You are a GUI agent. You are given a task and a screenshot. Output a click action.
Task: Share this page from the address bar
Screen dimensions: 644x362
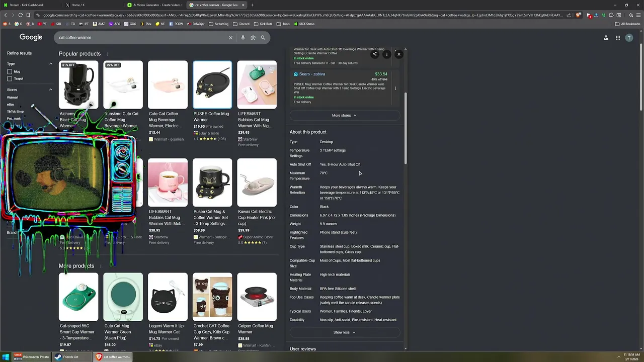(569, 15)
